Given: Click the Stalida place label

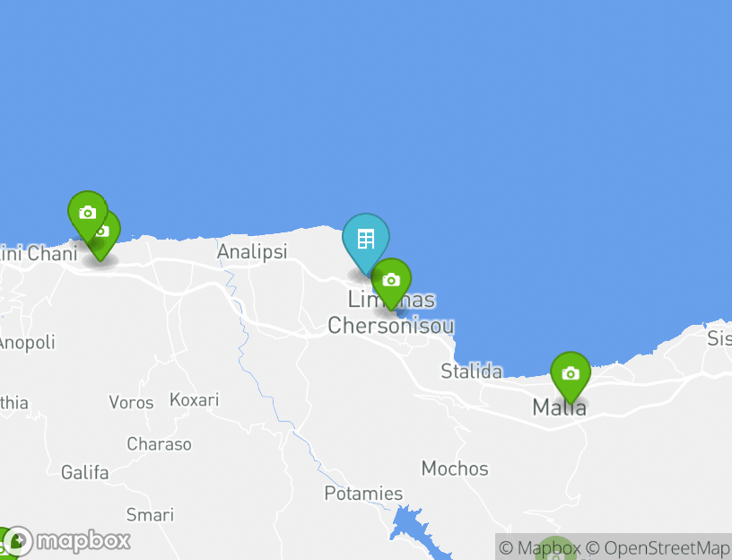Looking at the screenshot, I should [472, 372].
